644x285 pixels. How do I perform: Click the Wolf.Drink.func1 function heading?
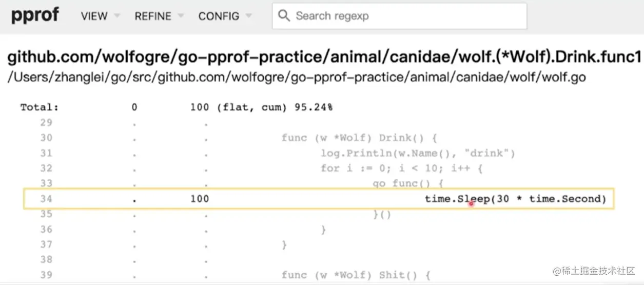[x=324, y=56]
